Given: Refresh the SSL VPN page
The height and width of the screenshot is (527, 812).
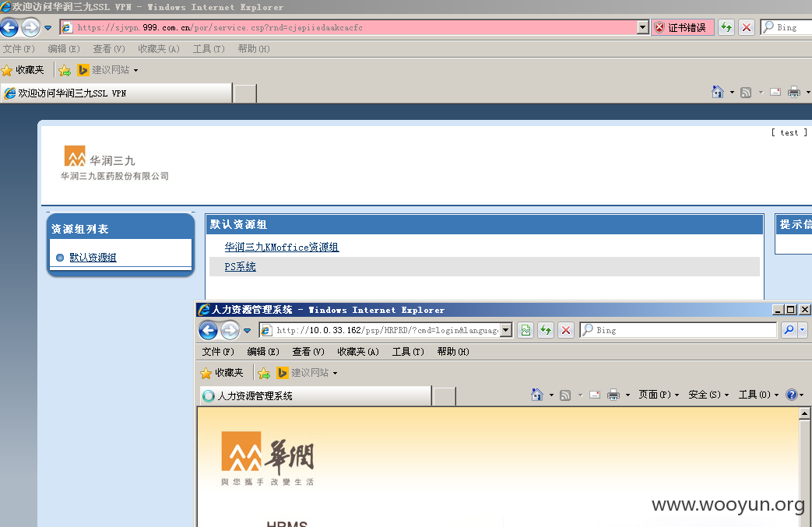Looking at the screenshot, I should [726, 27].
